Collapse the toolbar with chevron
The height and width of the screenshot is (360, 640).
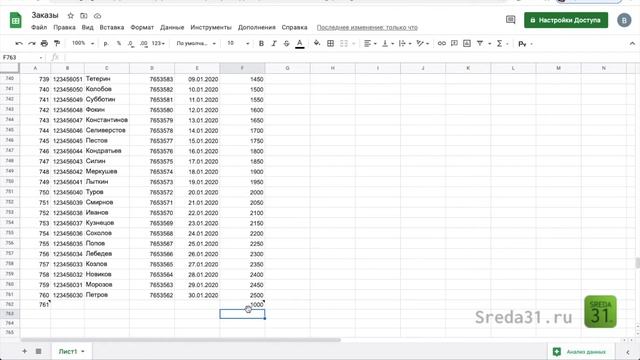(632, 43)
